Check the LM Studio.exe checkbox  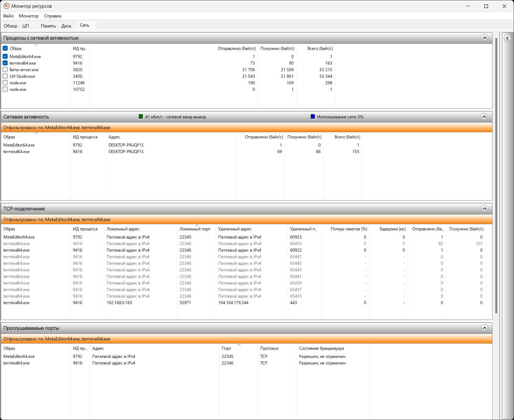[x=5, y=76]
